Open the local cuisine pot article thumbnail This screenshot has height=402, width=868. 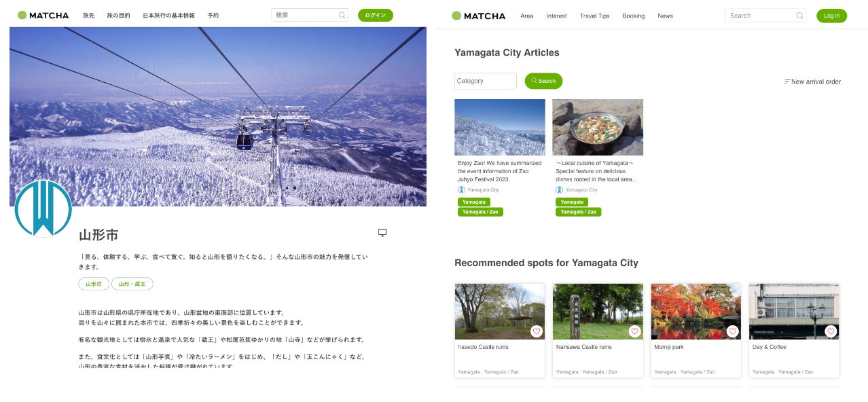click(x=598, y=127)
